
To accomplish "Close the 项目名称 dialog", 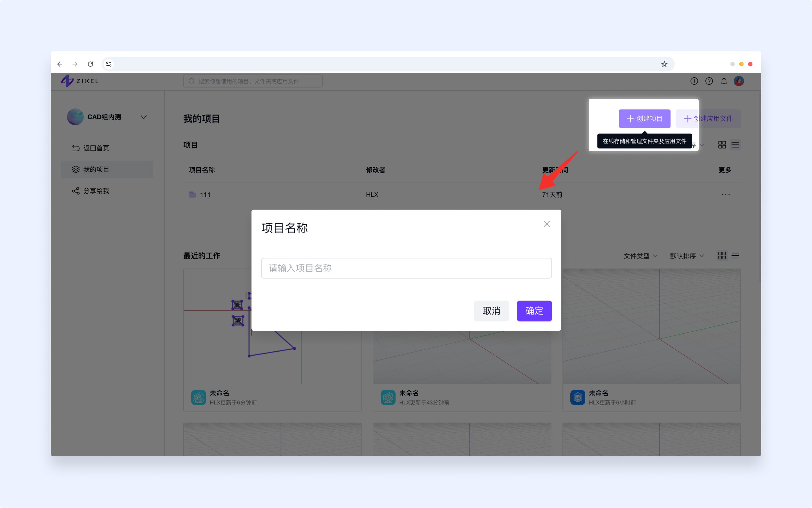I will 547,224.
